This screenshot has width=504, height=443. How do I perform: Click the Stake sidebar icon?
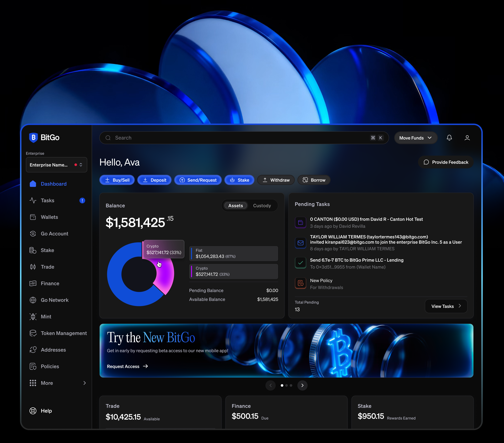click(x=33, y=250)
